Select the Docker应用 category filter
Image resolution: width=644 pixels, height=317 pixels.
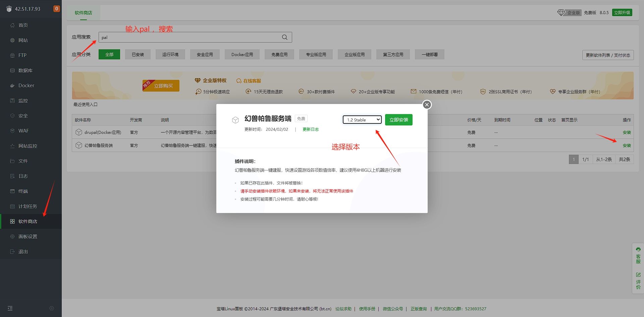coord(242,54)
